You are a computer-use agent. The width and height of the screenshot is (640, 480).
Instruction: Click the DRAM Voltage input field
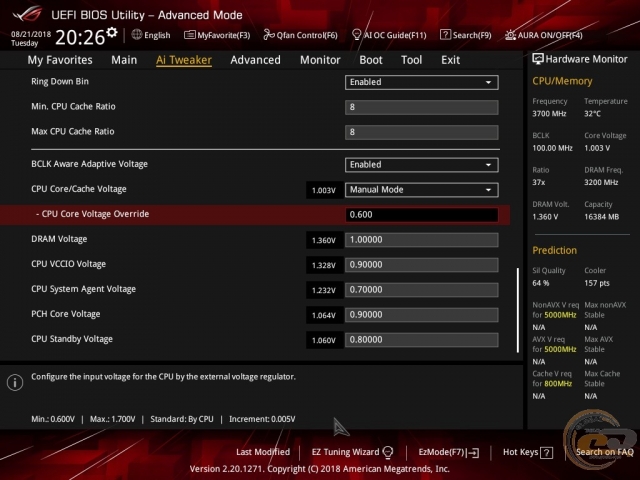(422, 240)
